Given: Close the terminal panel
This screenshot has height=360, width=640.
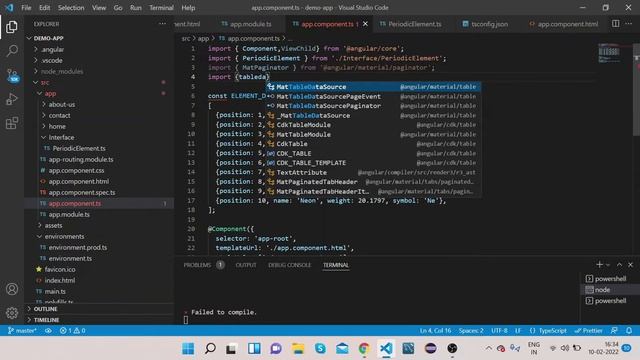Looking at the screenshot, I should [x=631, y=265].
